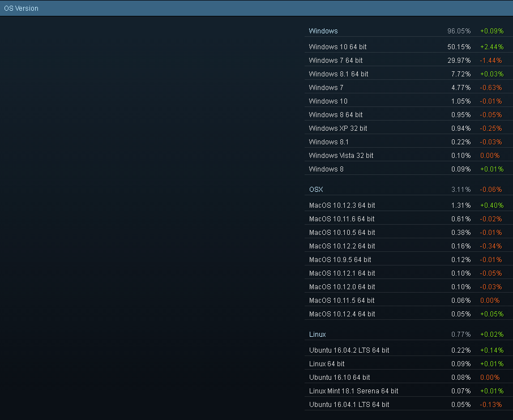Screen dimensions: 513x420
Task: Select the Linux category row label
Action: [317, 335]
